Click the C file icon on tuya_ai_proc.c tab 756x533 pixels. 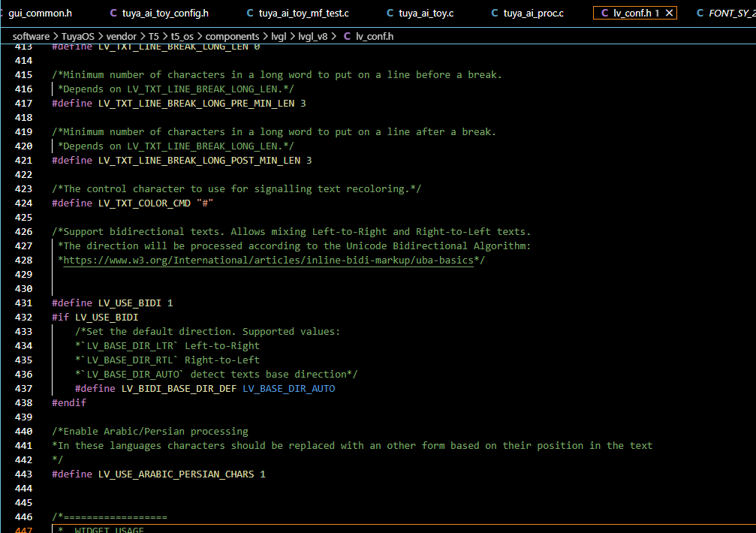tap(494, 14)
